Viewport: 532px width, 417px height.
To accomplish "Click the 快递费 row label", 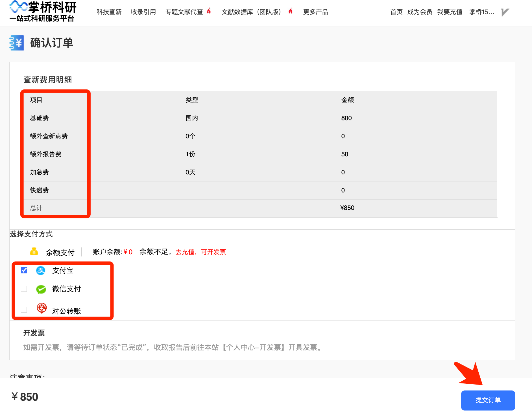I will (40, 190).
